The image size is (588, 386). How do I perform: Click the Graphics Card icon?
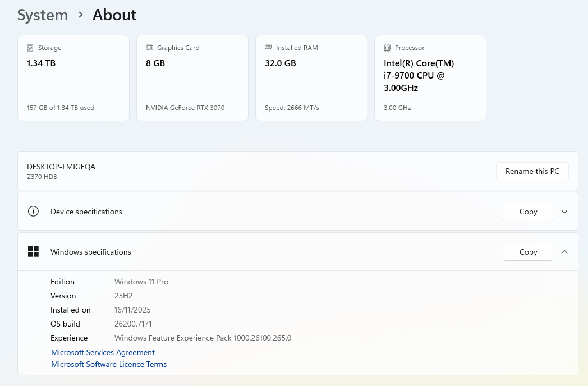click(149, 48)
